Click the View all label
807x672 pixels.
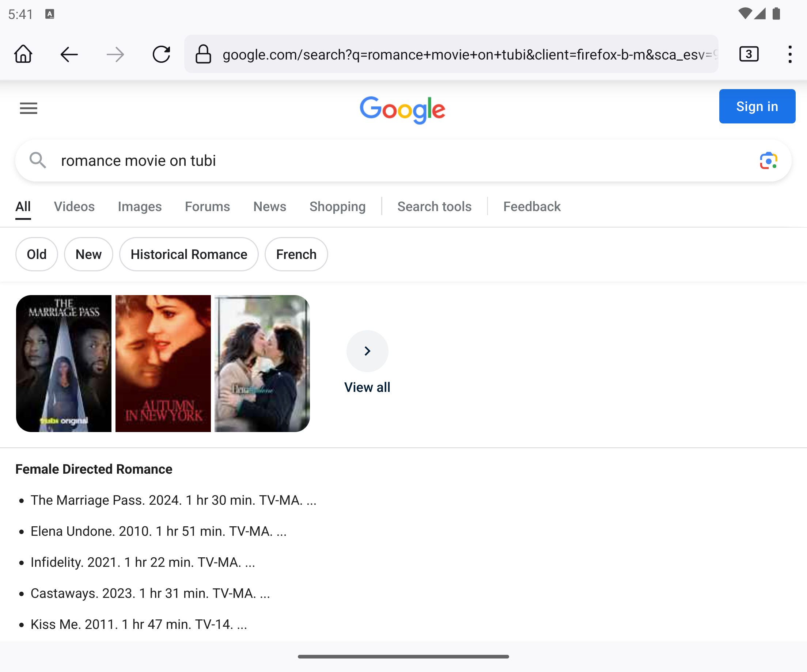click(367, 387)
